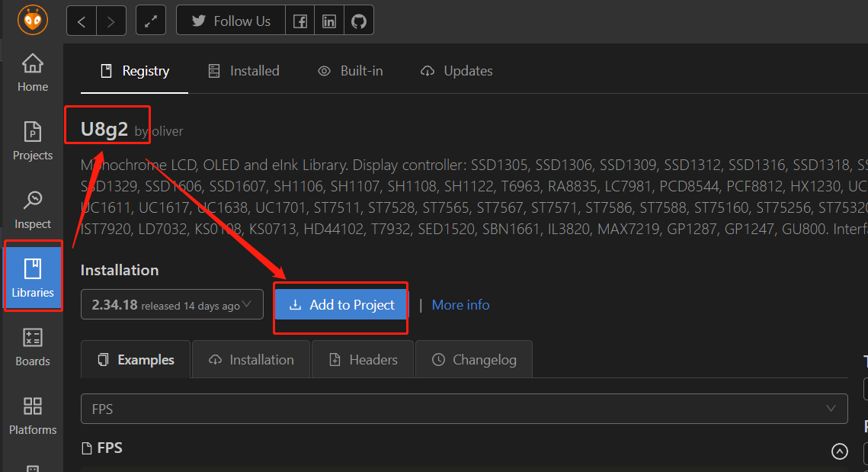Switch to the Changelog tab
Screen dimensions: 868x472
pyautogui.click(x=474, y=360)
